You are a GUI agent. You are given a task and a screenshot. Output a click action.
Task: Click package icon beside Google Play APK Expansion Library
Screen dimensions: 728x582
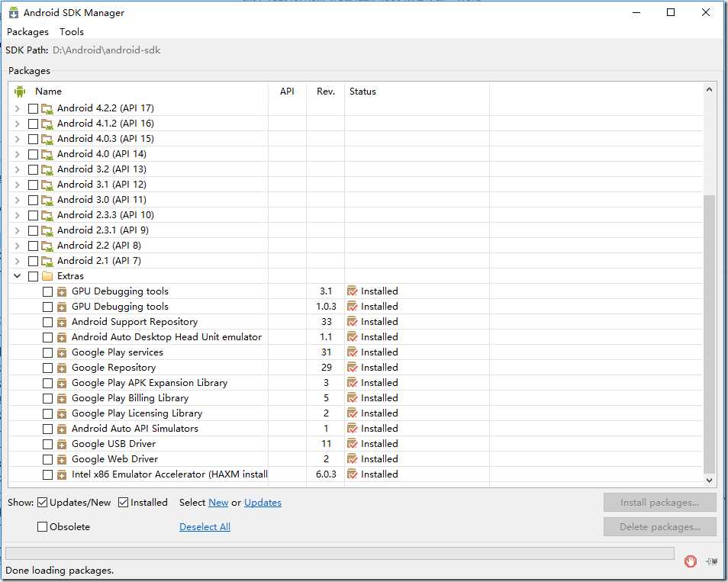[x=62, y=384]
